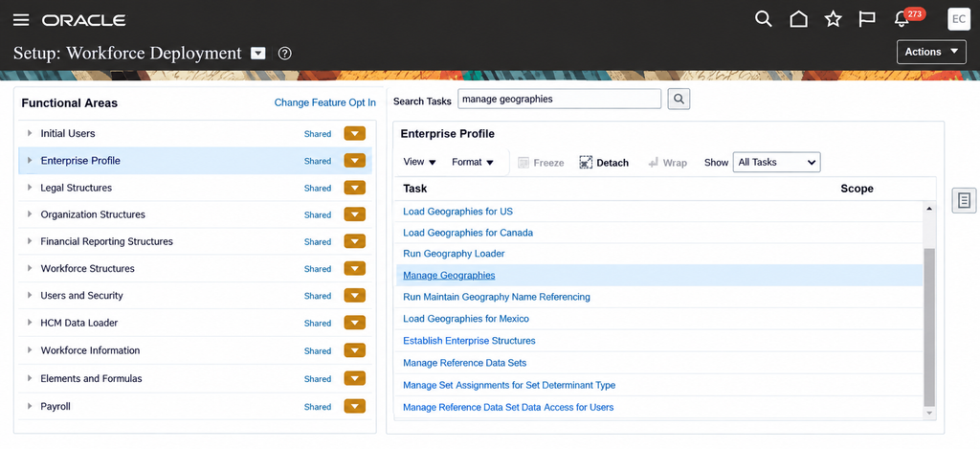The height and width of the screenshot is (449, 980).
Task: Expand the Organization Structures row
Action: pyautogui.click(x=30, y=213)
